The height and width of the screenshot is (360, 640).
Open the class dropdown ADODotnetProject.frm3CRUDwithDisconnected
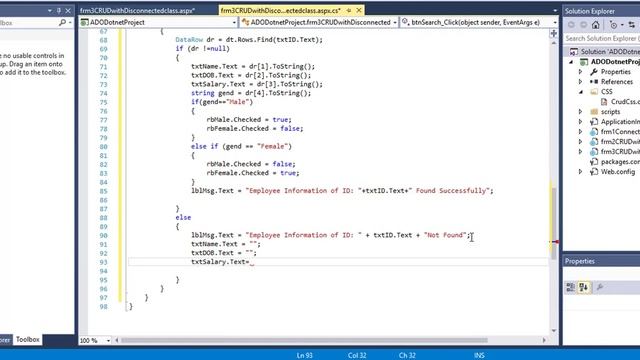(319, 22)
